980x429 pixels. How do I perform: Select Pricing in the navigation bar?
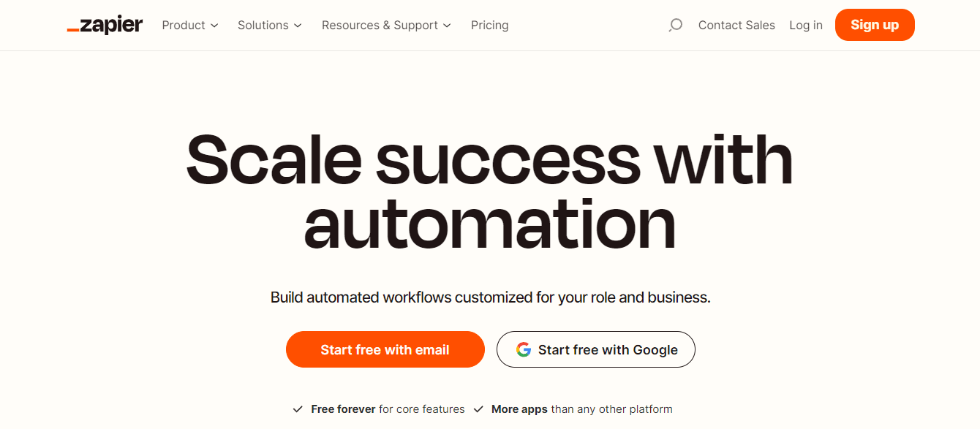click(x=489, y=25)
